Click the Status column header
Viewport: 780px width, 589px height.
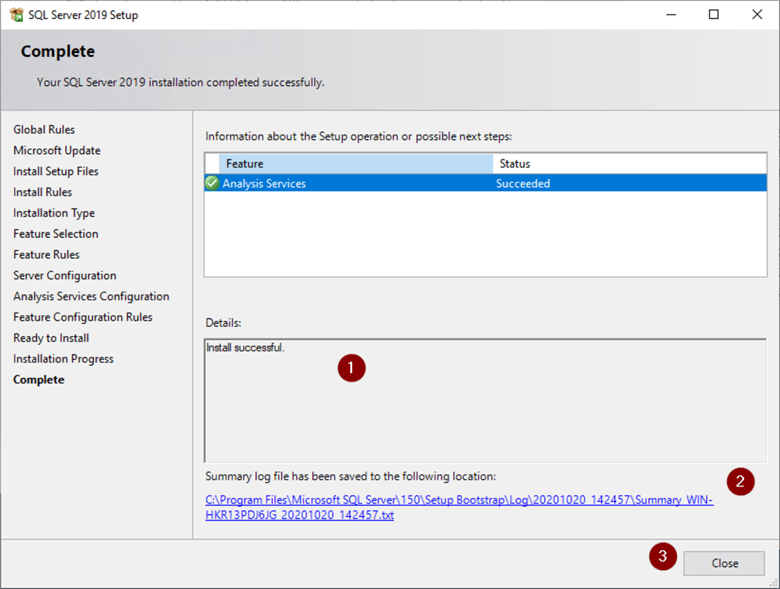pyautogui.click(x=629, y=164)
